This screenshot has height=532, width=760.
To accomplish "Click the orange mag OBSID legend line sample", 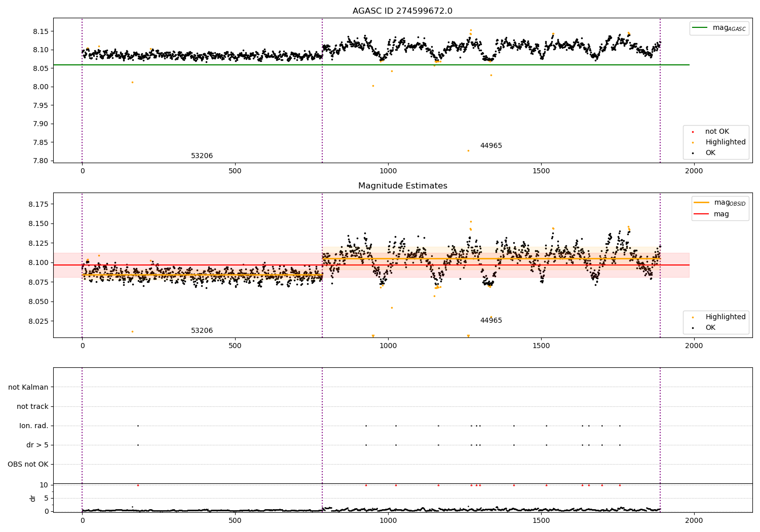I will point(702,203).
